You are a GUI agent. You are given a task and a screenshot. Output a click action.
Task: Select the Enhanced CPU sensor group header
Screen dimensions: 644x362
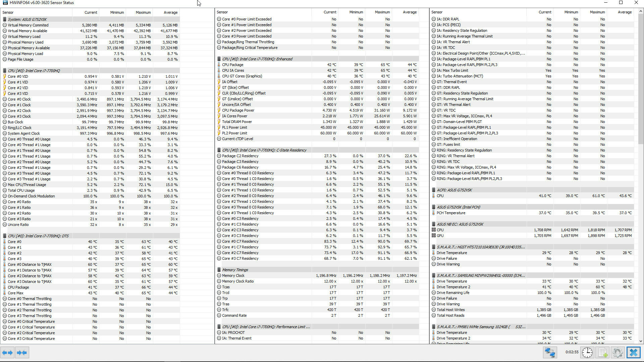tap(317, 59)
